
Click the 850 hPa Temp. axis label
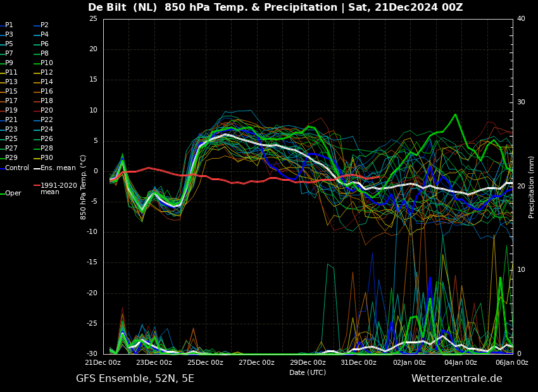83,187
